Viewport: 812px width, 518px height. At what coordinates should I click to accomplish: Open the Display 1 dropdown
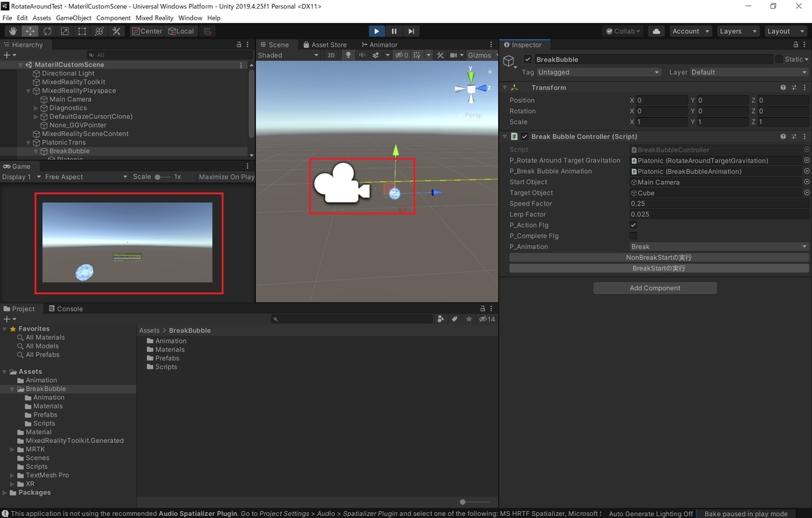20,176
